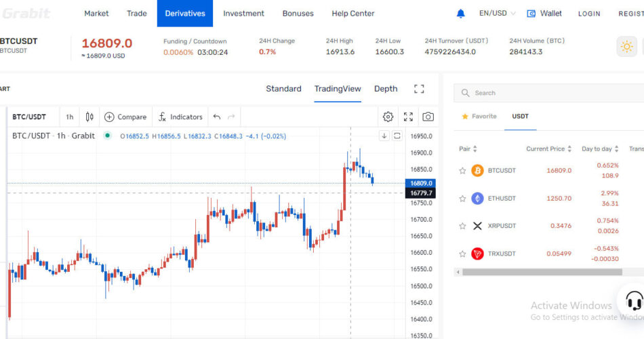Open the Derivatives menu tab

185,14
